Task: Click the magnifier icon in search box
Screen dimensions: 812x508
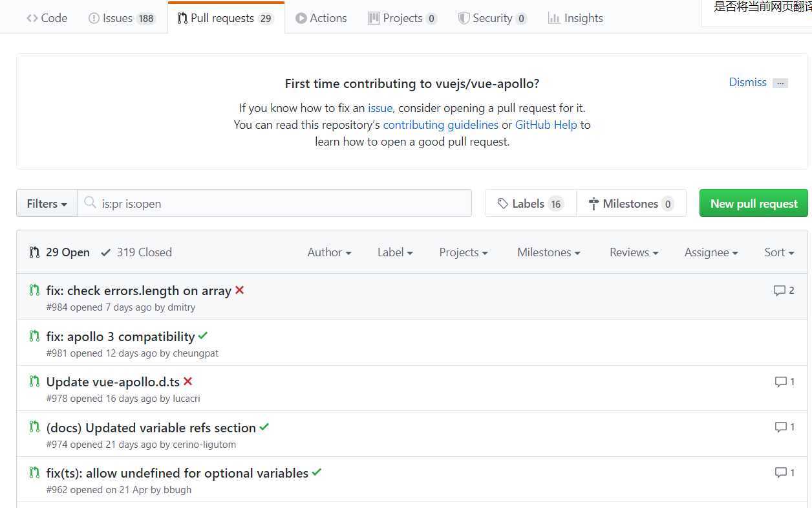Action: tap(91, 203)
